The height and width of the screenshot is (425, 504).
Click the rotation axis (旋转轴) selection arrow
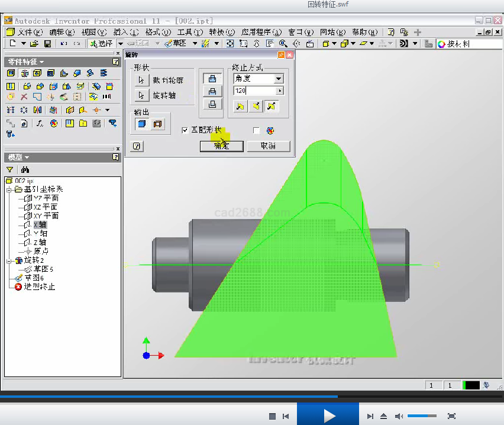pyautogui.click(x=141, y=95)
